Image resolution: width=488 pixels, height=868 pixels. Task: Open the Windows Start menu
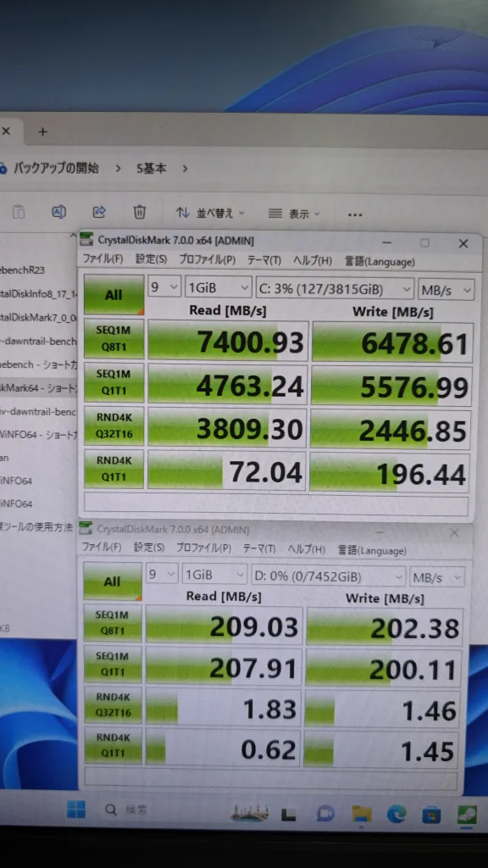(x=75, y=810)
